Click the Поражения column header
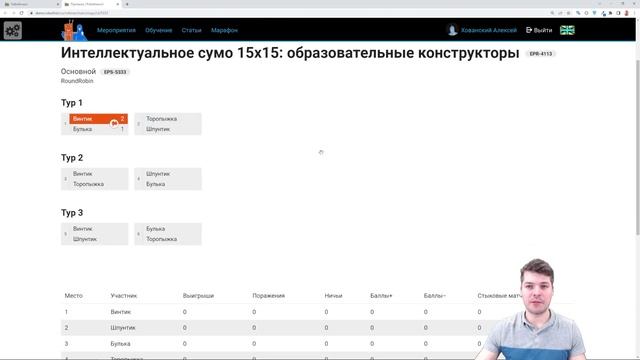This screenshot has height=360, width=640. pos(269,296)
